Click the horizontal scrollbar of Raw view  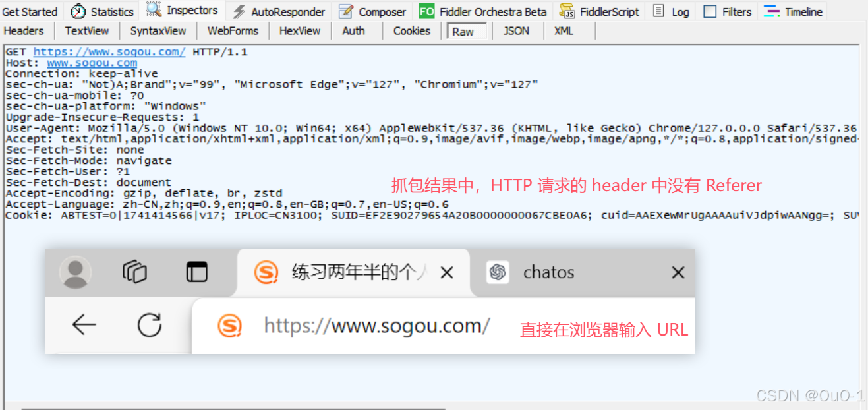pos(233,409)
